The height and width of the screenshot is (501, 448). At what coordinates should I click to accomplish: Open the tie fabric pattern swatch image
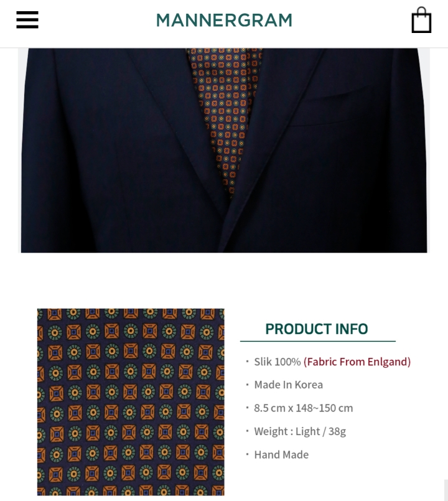coord(131,402)
